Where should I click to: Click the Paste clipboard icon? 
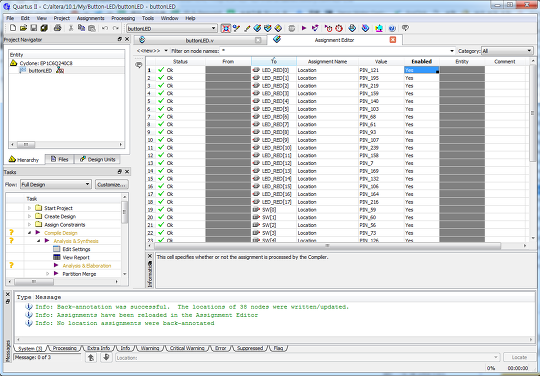click(92, 28)
